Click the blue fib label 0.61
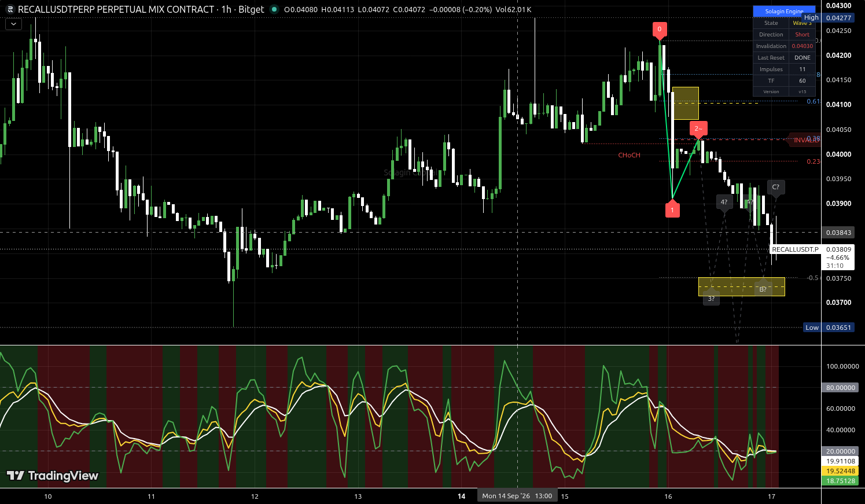 pyautogui.click(x=813, y=101)
